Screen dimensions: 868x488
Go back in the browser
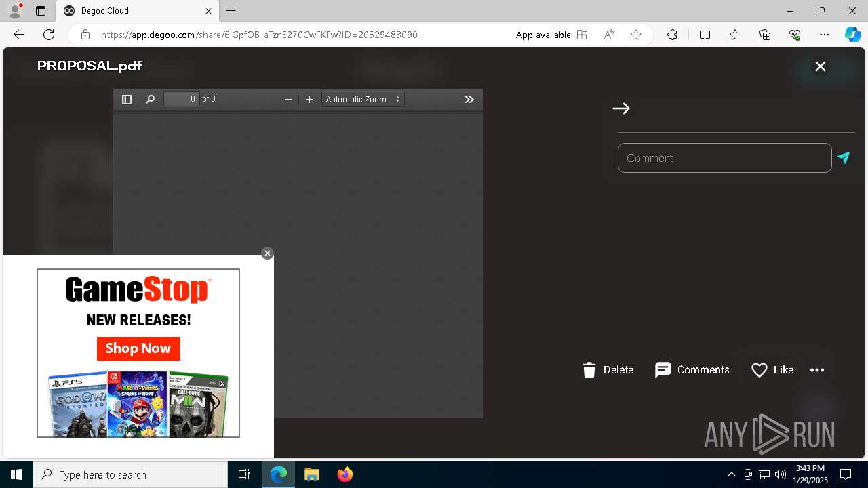coord(19,35)
